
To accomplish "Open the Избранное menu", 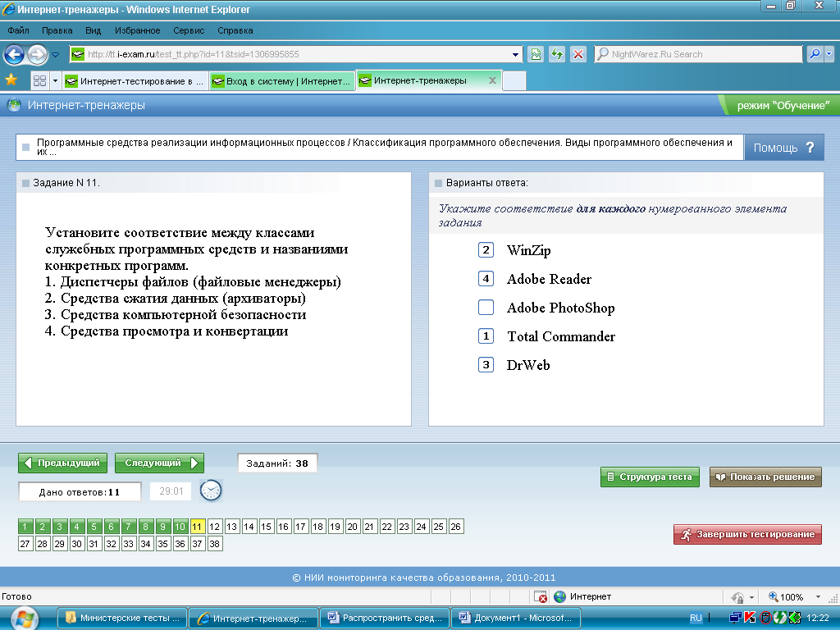I will click(137, 30).
